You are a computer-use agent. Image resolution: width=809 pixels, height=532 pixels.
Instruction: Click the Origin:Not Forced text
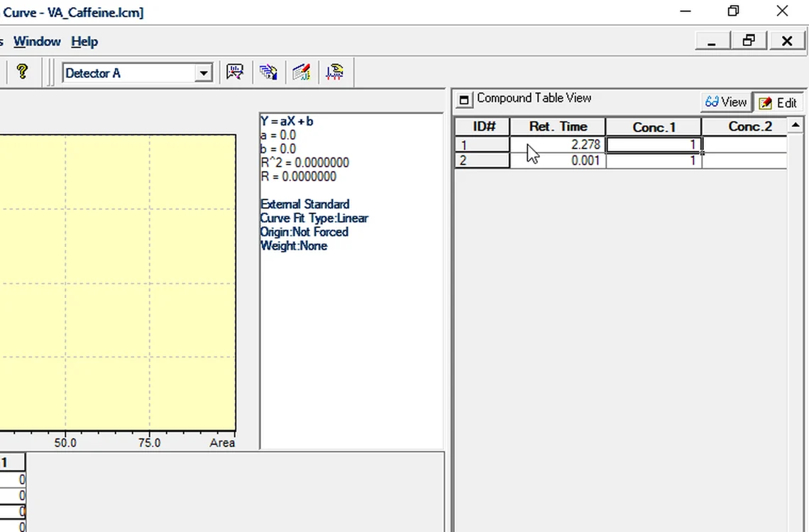point(304,232)
